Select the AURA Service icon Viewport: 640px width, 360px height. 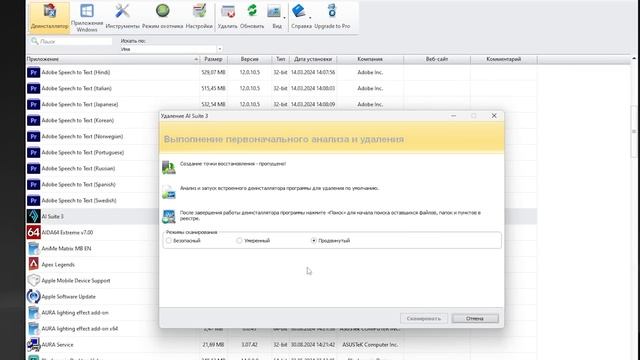pyautogui.click(x=33, y=344)
